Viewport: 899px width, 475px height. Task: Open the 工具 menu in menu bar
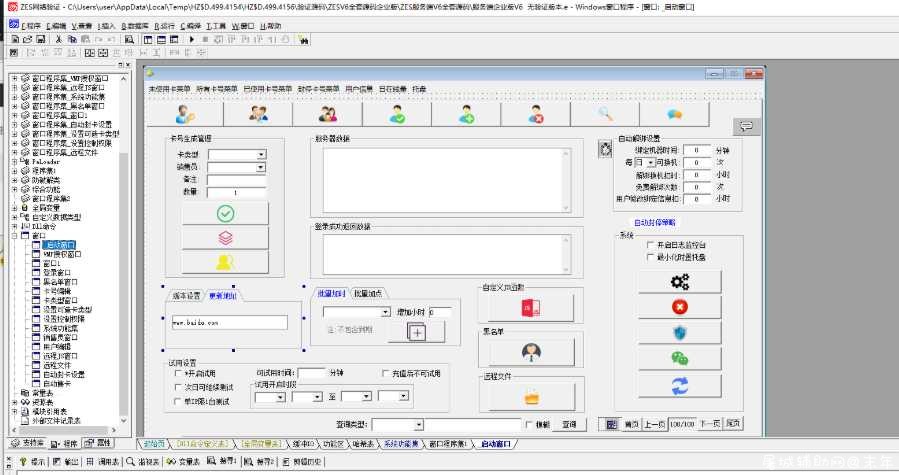point(216,26)
